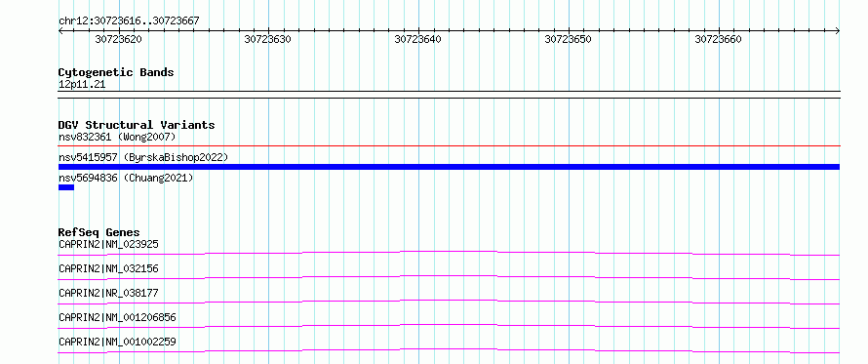This screenshot has height=364, width=868.
Task: Select the DGV Structural Variants track title
Action: (x=137, y=125)
